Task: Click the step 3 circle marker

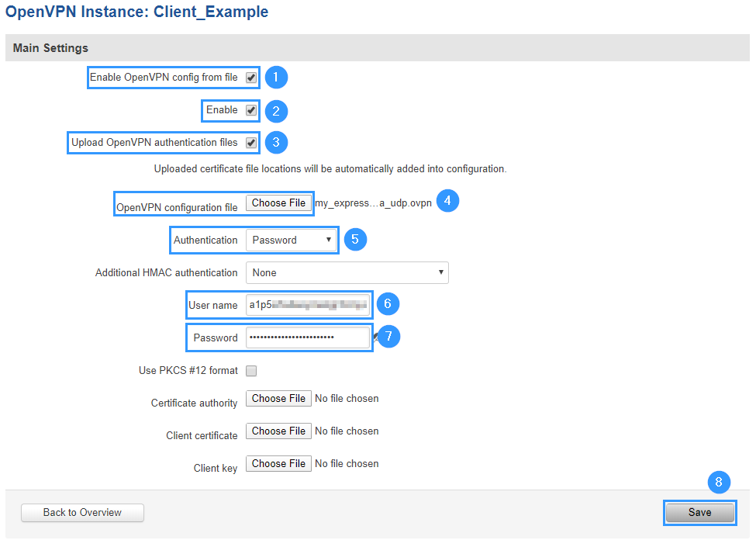Action: [x=276, y=143]
